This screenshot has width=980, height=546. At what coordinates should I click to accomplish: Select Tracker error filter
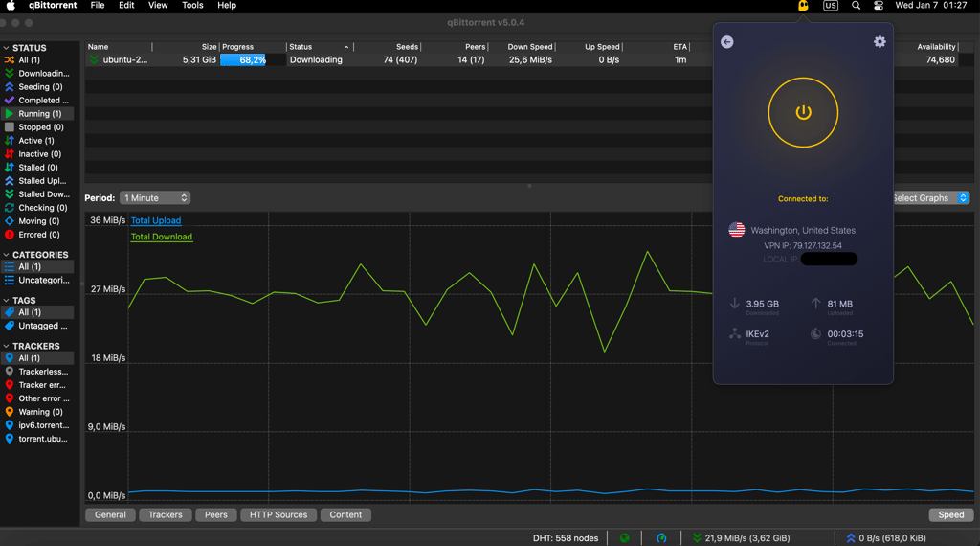(x=37, y=385)
